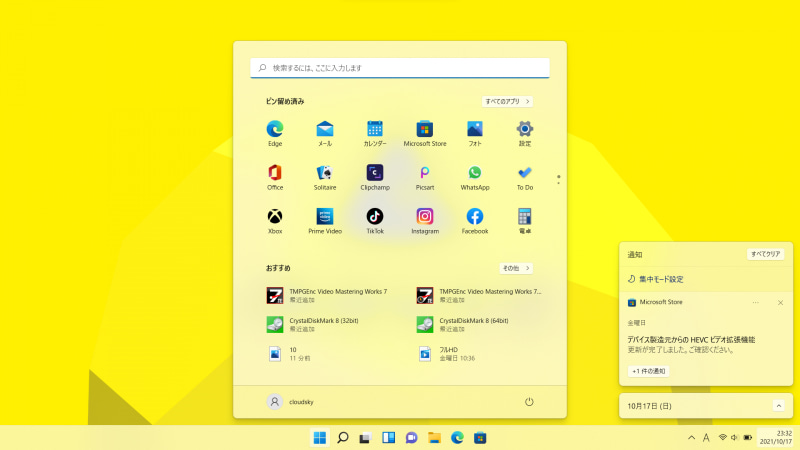The width and height of the screenshot is (800, 450).
Task: Open Task View on taskbar
Action: [x=365, y=438]
